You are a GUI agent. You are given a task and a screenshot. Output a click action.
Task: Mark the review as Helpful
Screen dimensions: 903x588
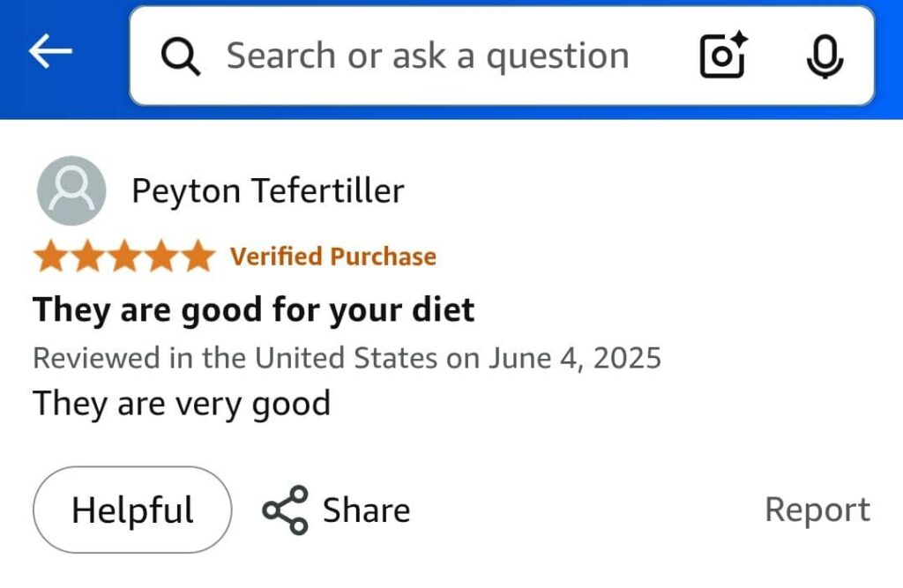[x=132, y=510]
